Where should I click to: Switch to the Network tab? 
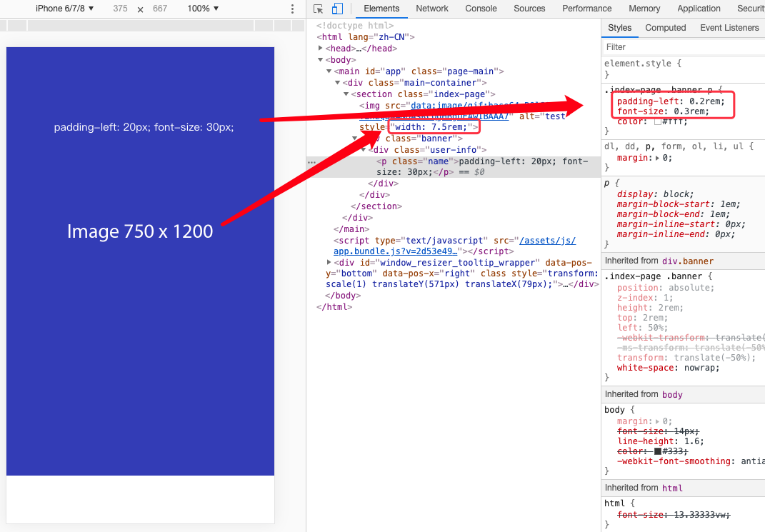click(431, 9)
